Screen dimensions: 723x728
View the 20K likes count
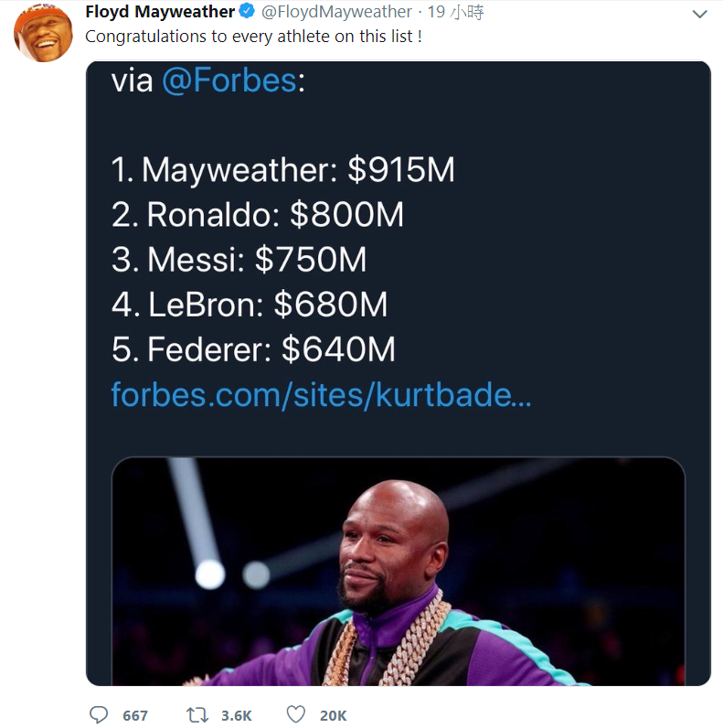(334, 715)
